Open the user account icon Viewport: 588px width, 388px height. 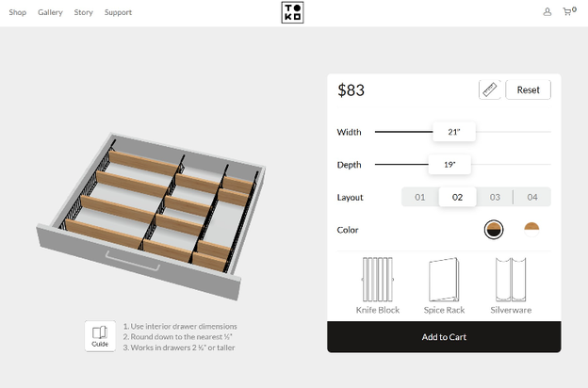tap(547, 12)
